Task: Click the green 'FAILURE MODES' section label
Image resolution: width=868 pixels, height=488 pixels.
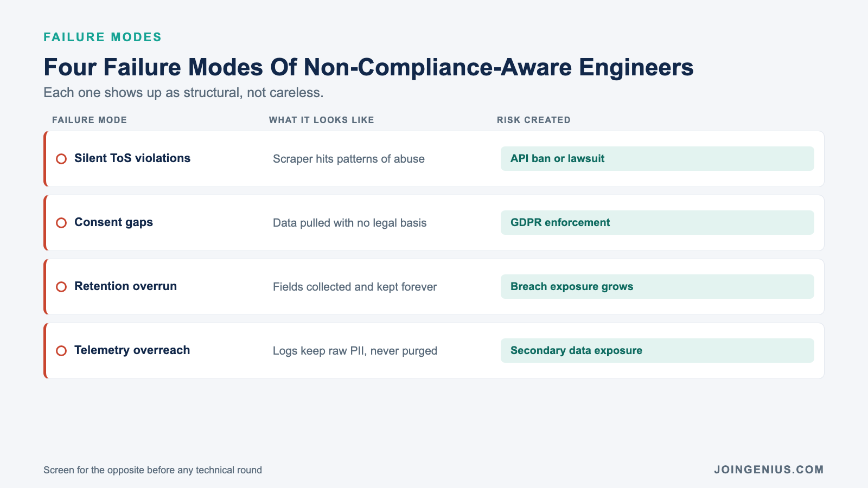Action: coord(103,37)
